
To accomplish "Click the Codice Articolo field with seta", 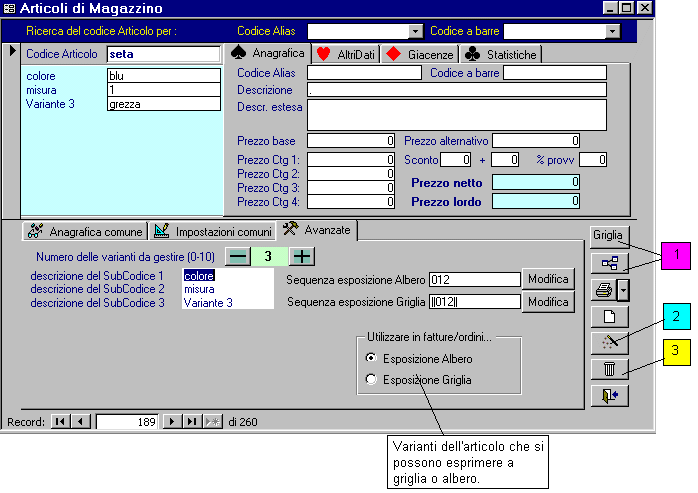I will (x=164, y=54).
